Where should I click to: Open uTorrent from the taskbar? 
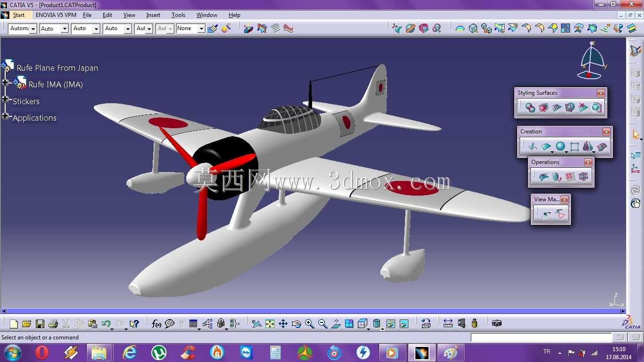click(159, 352)
